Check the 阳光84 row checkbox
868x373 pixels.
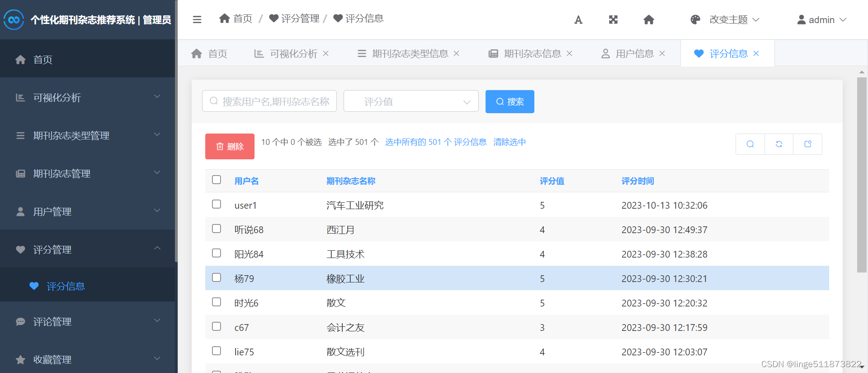point(217,253)
